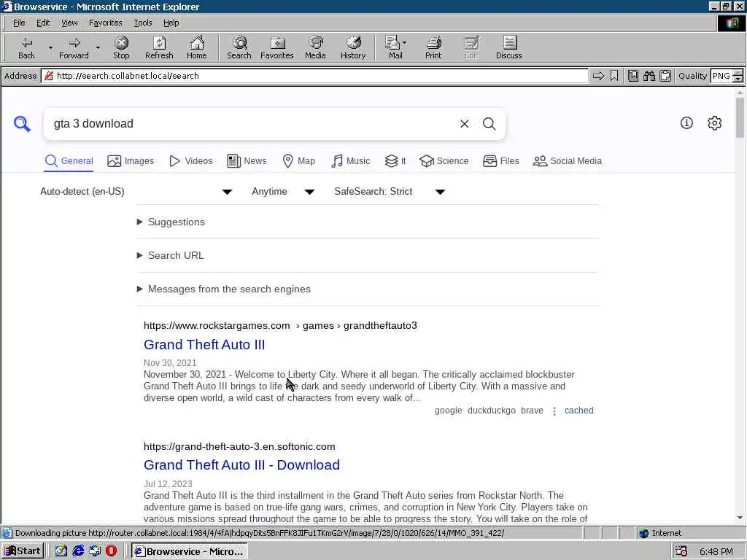Screen dimensions: 747x560
Task: Expand the Search URL section
Action: (171, 255)
